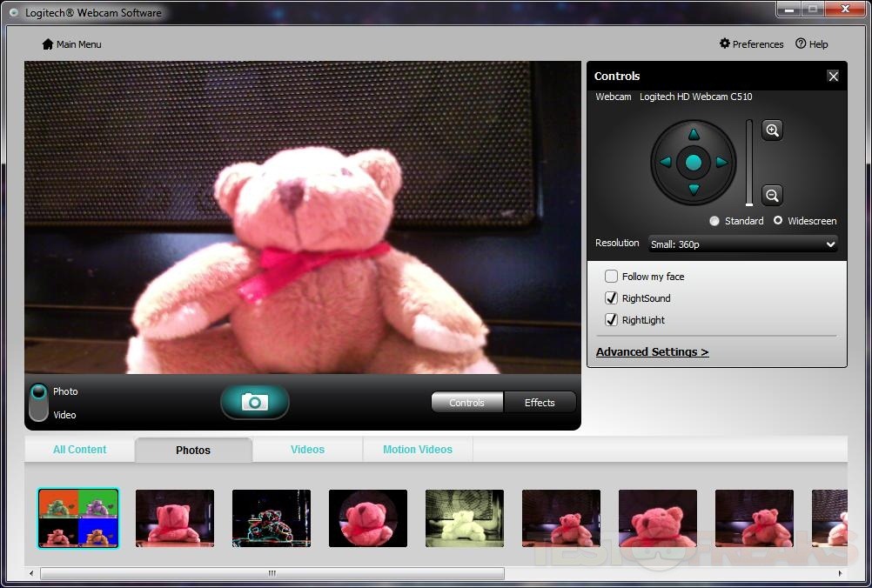Reset pan with center dial button
Screen dimensions: 872x588
click(694, 162)
